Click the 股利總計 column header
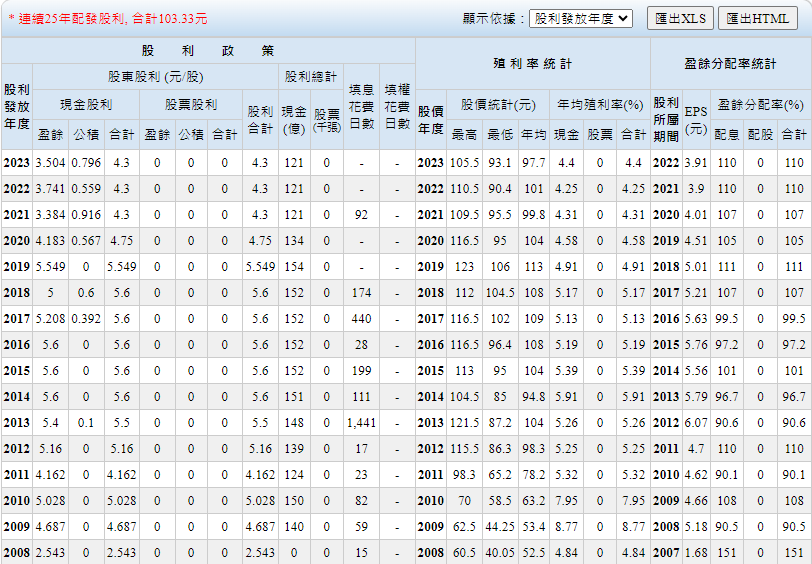Viewport: 812px width, 564px height. pos(311,76)
